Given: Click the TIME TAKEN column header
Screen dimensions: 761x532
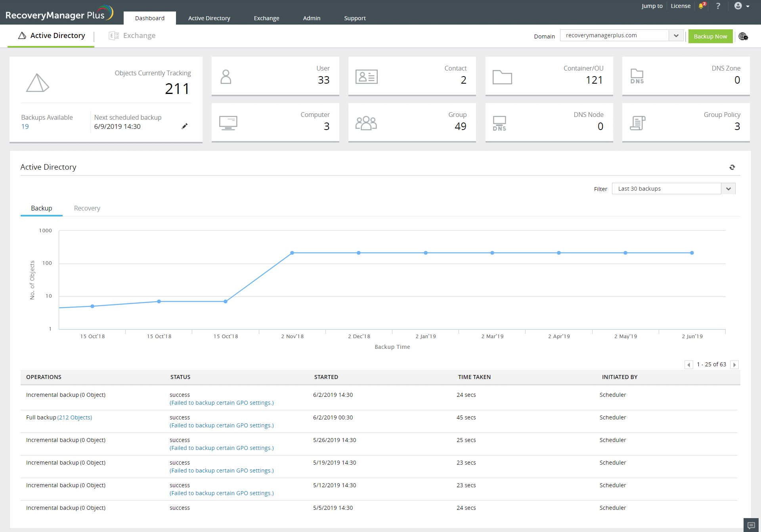Looking at the screenshot, I should click(x=474, y=377).
